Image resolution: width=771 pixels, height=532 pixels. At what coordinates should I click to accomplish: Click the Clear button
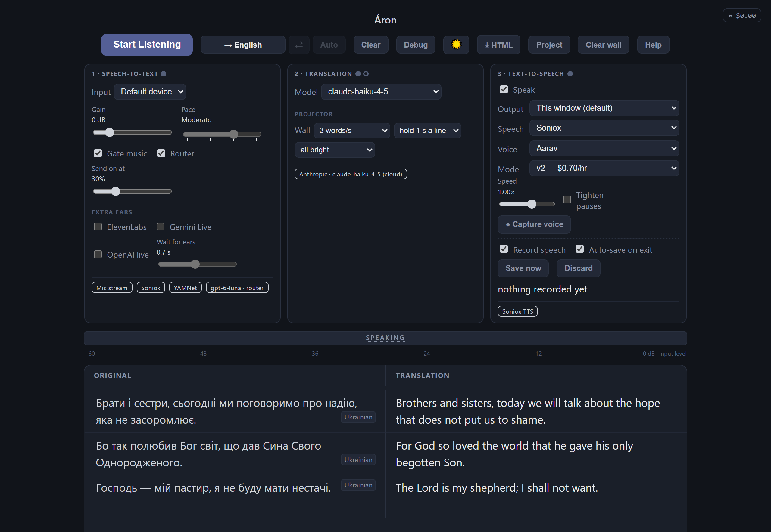(371, 44)
